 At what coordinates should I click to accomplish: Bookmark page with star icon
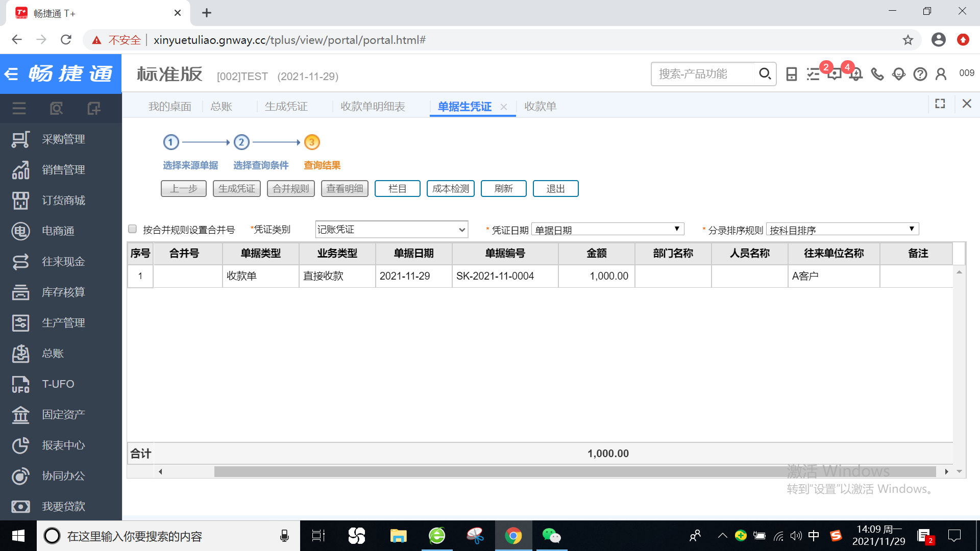coord(908,40)
